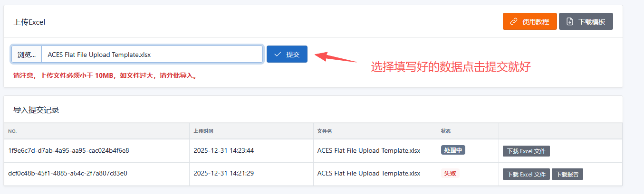Click upload time 2025-12-31 14:23:44
The image size is (644, 194).
(223, 151)
